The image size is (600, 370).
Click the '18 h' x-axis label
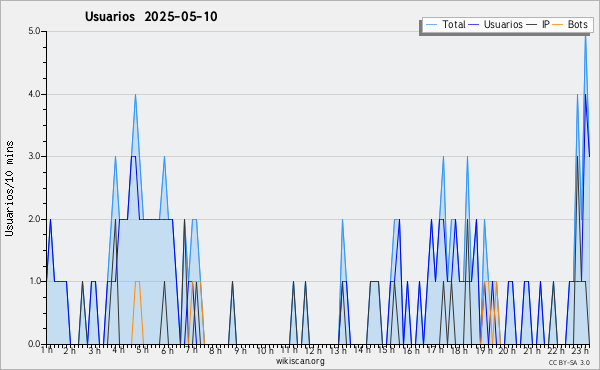point(458,350)
